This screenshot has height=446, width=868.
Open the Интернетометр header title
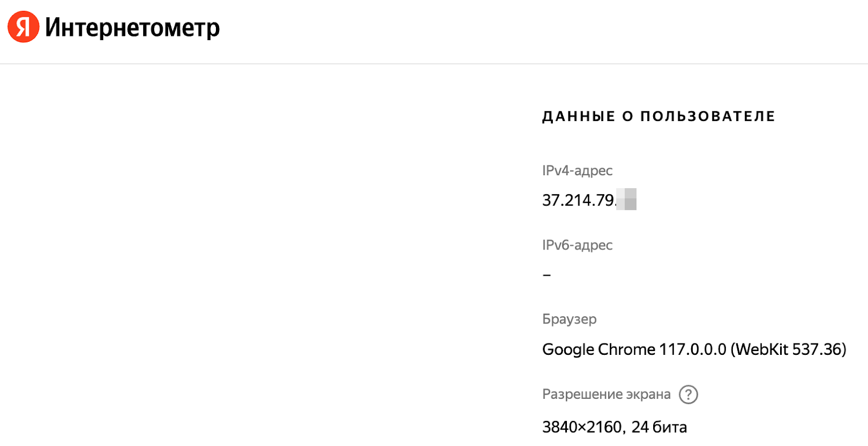click(132, 27)
